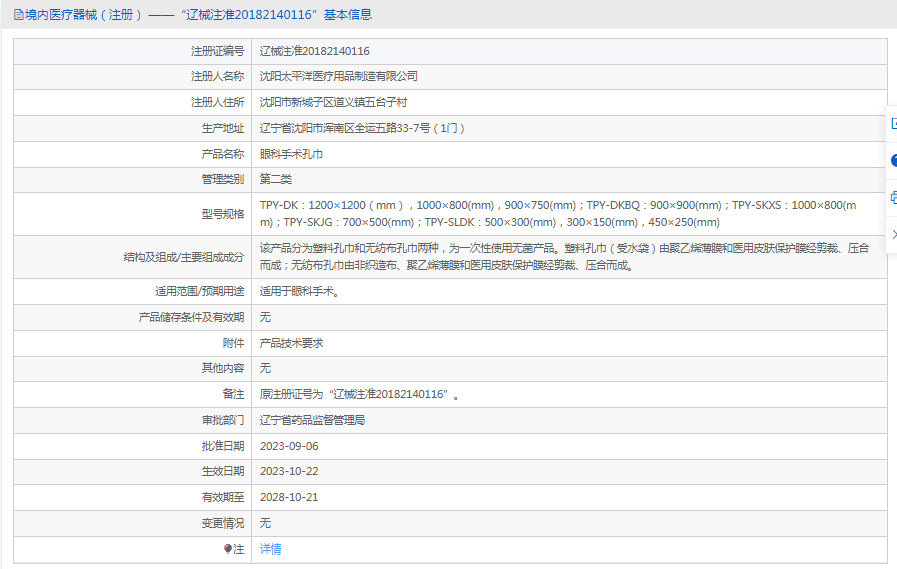
Task: Click the effective date 2023-10-22
Action: pos(289,471)
